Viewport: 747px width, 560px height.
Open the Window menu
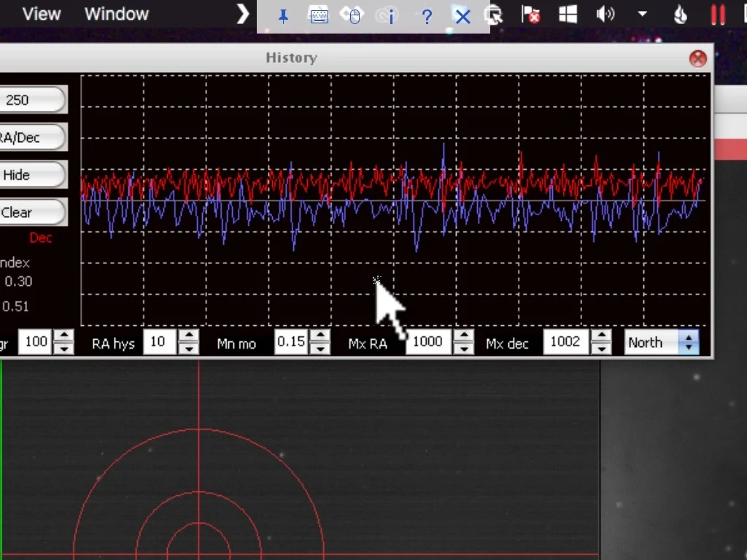(x=117, y=14)
